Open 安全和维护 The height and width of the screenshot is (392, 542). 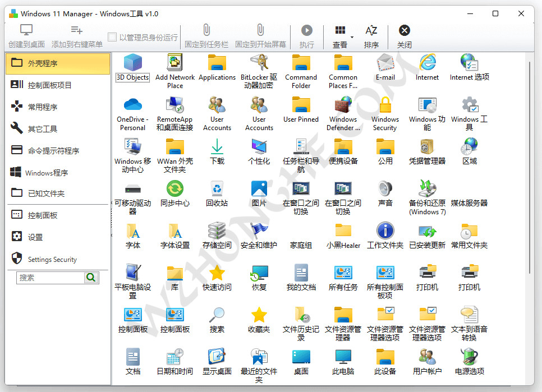(259, 234)
